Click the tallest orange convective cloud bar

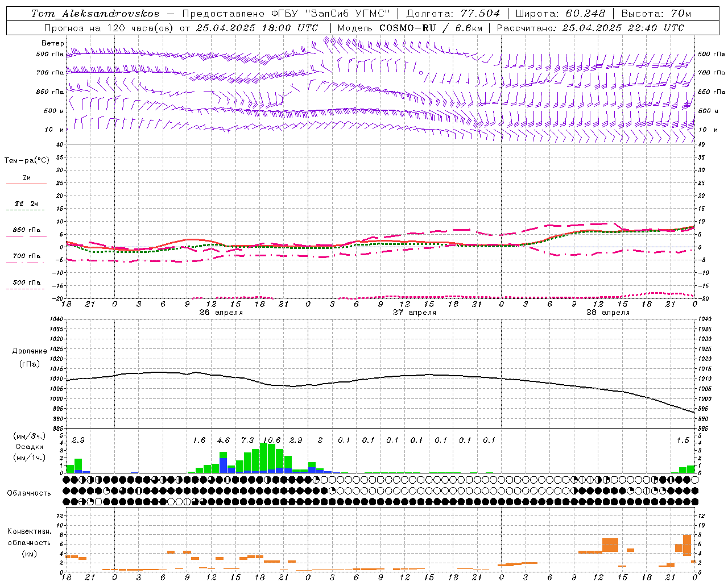point(687,545)
